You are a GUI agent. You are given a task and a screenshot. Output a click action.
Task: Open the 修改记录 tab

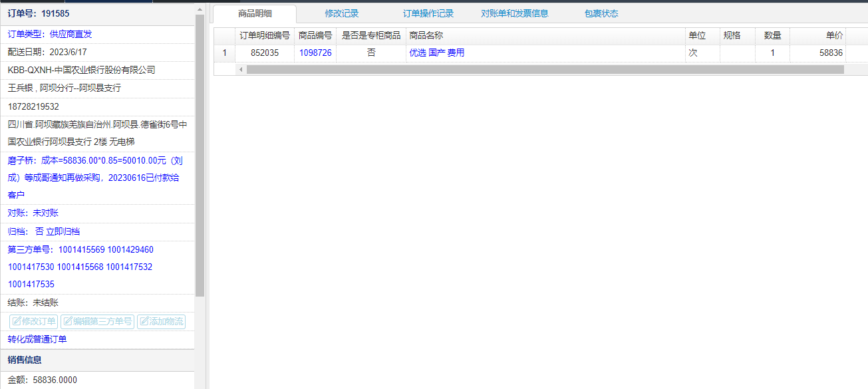[342, 13]
